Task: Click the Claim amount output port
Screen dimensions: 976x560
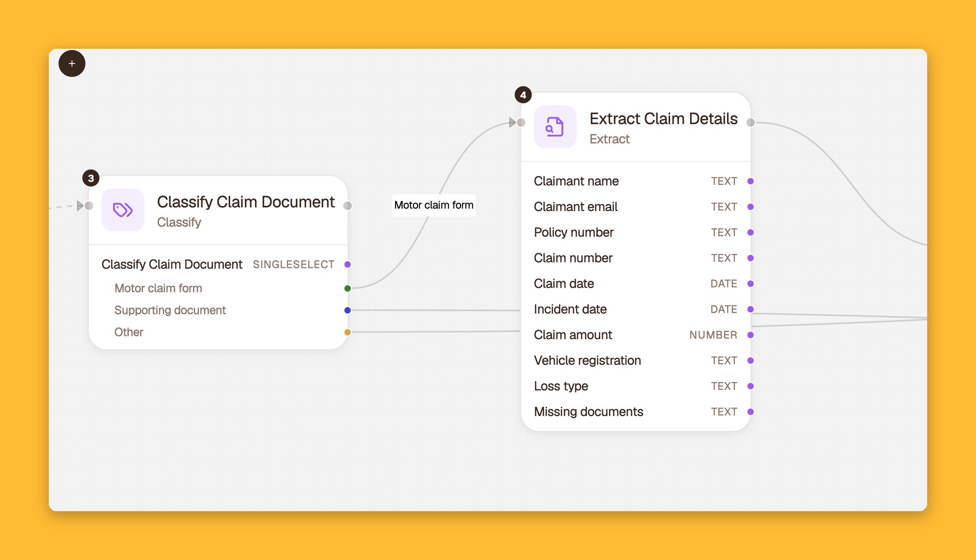Action: pyautogui.click(x=751, y=335)
